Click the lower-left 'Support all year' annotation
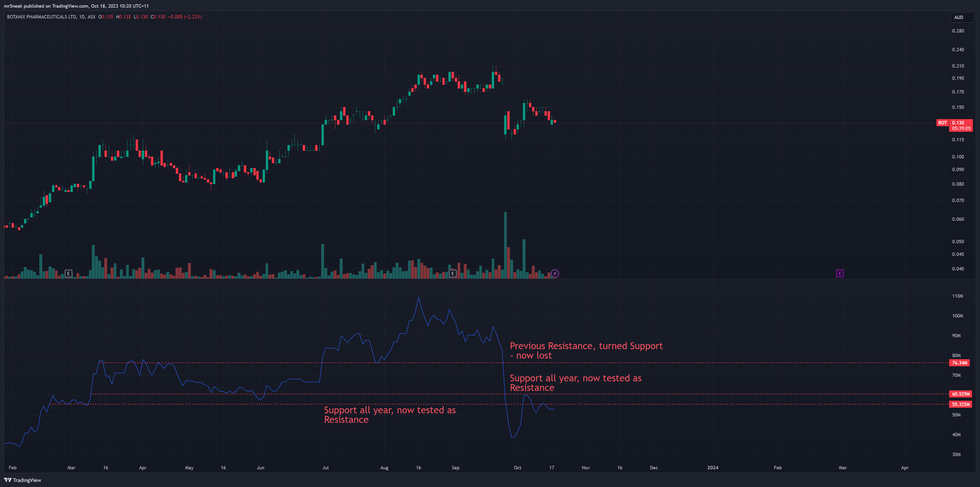 pos(390,415)
